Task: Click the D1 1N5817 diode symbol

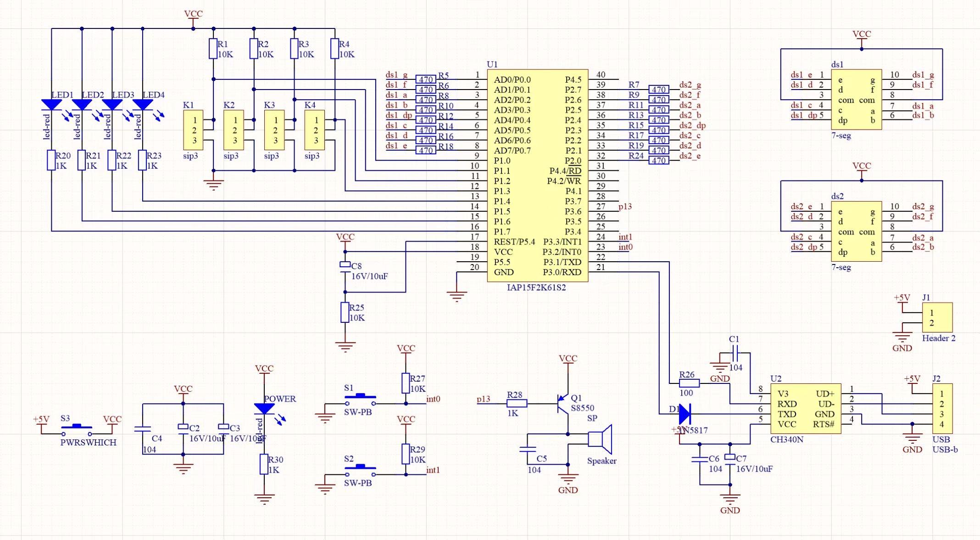Action: point(685,414)
